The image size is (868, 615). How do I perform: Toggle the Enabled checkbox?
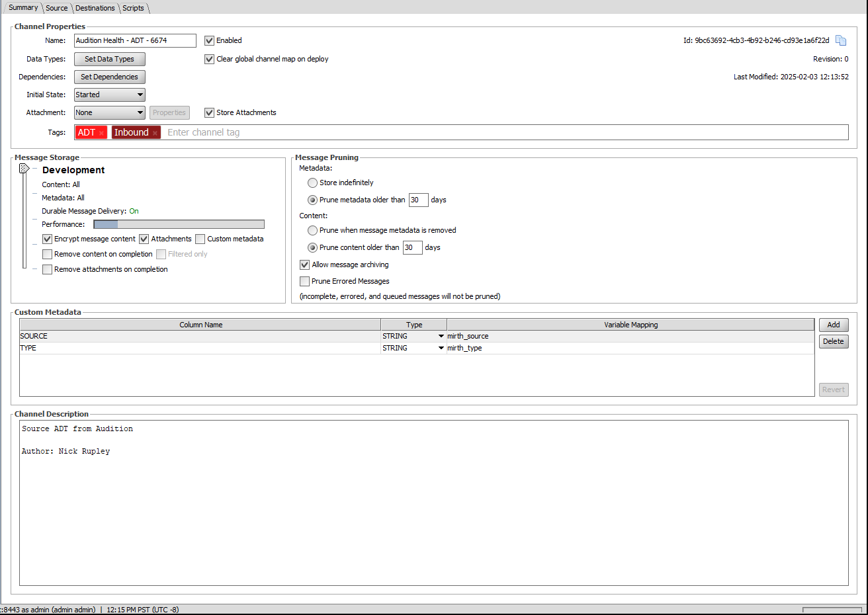tap(210, 40)
